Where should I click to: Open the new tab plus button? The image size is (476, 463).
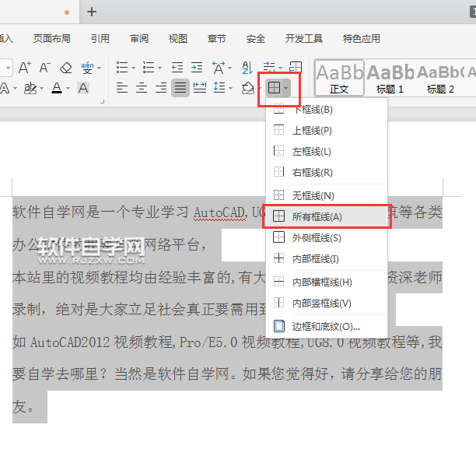click(92, 12)
